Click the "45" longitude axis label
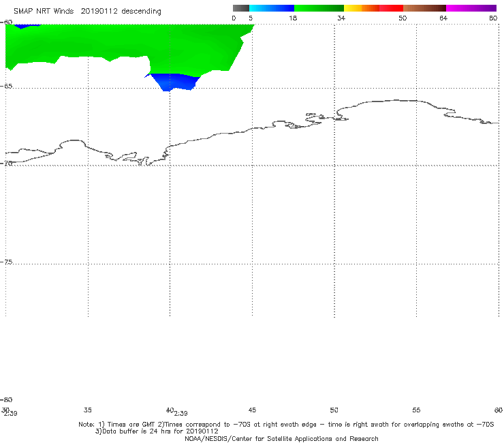Viewport: 504px width, 443px height. click(252, 410)
